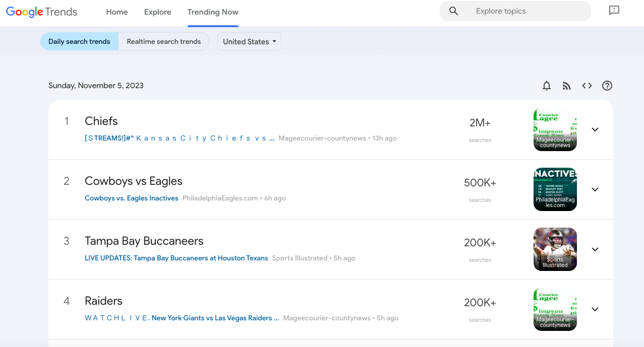Select Daily search trends toggle
The height and width of the screenshot is (347, 644).
(79, 41)
